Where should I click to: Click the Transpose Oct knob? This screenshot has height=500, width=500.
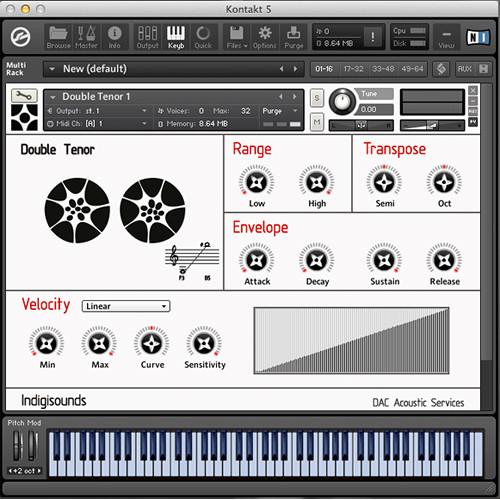coord(444,182)
